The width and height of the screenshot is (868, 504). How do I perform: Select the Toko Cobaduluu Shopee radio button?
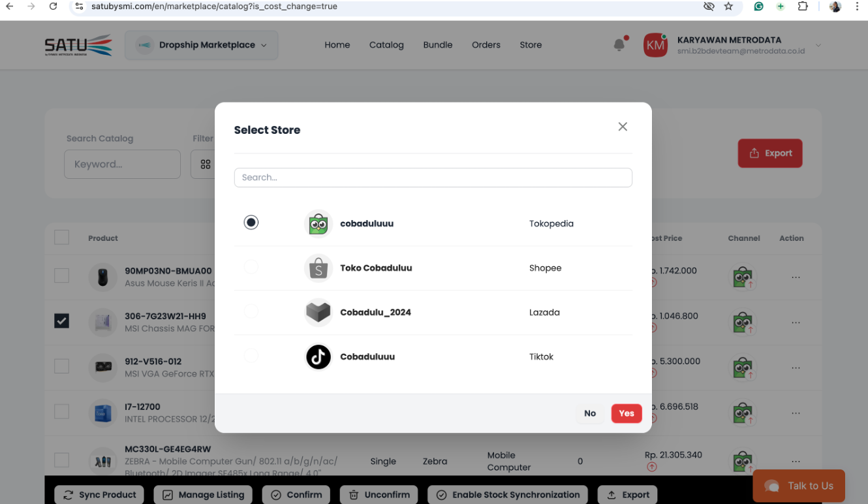(x=251, y=267)
